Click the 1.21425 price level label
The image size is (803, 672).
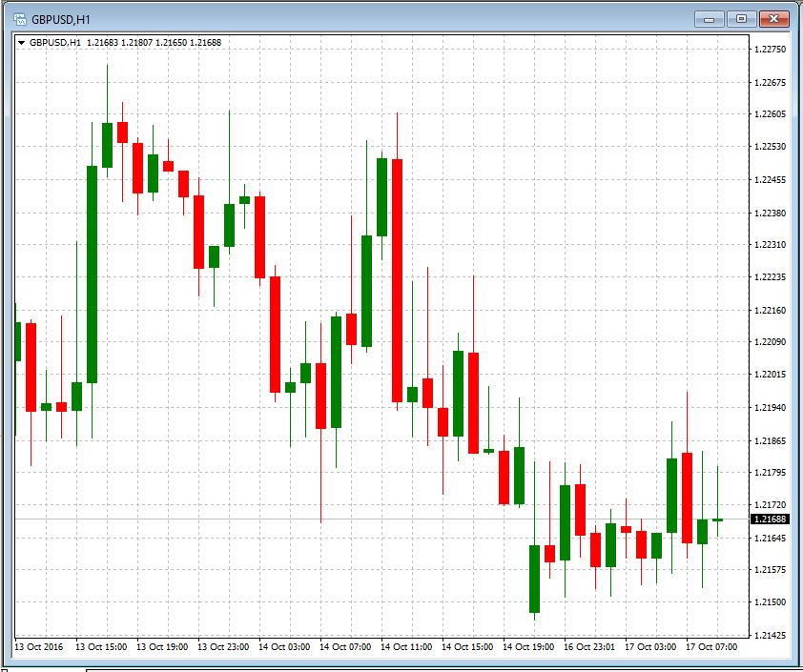pos(771,635)
